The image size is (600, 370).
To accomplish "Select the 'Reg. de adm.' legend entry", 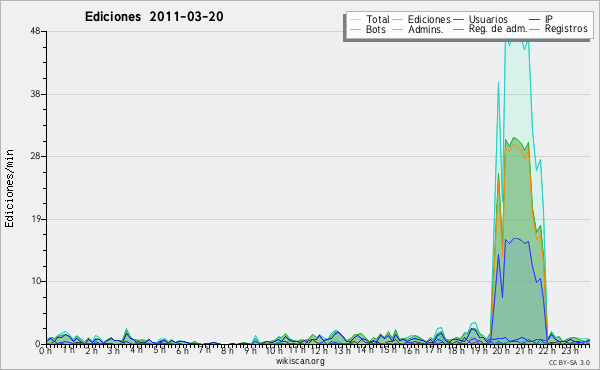I will click(498, 29).
